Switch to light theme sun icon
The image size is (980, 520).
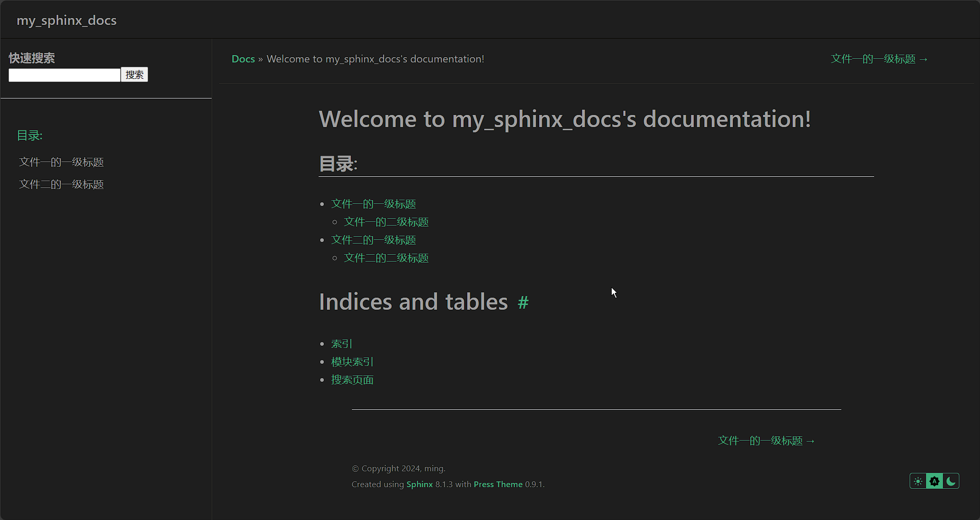click(918, 481)
